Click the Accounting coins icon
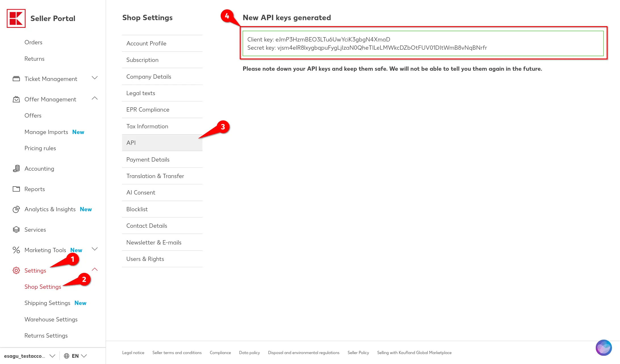The width and height of the screenshot is (620, 364). coord(16,169)
